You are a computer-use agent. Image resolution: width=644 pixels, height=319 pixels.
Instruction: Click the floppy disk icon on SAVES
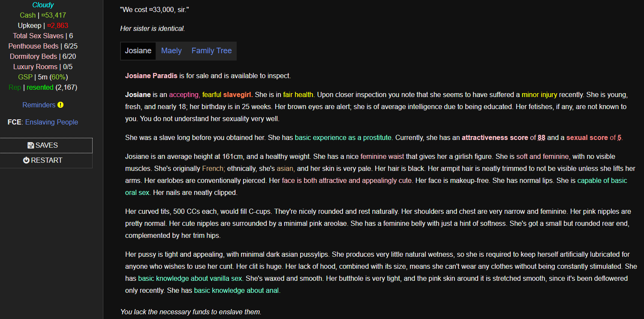click(x=30, y=146)
